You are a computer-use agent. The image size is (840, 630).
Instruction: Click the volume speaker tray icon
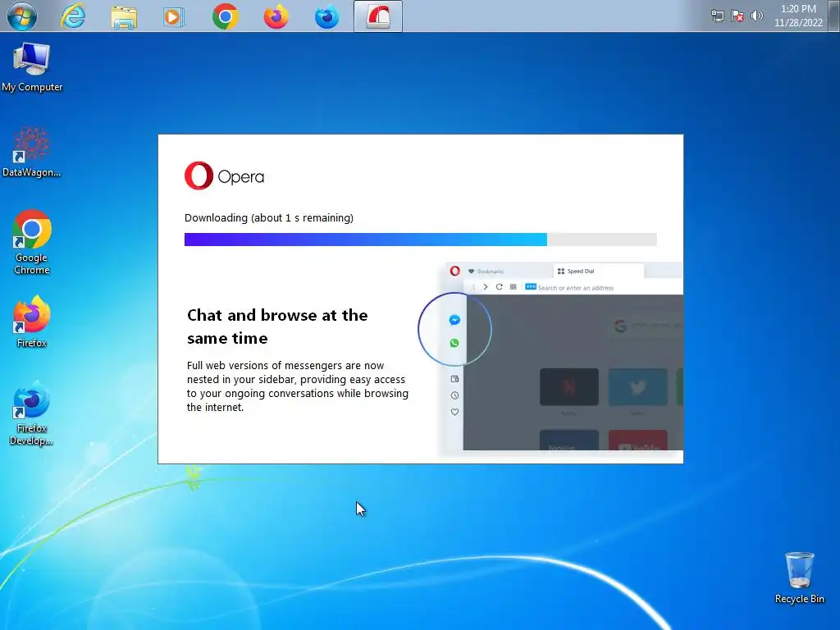(756, 16)
